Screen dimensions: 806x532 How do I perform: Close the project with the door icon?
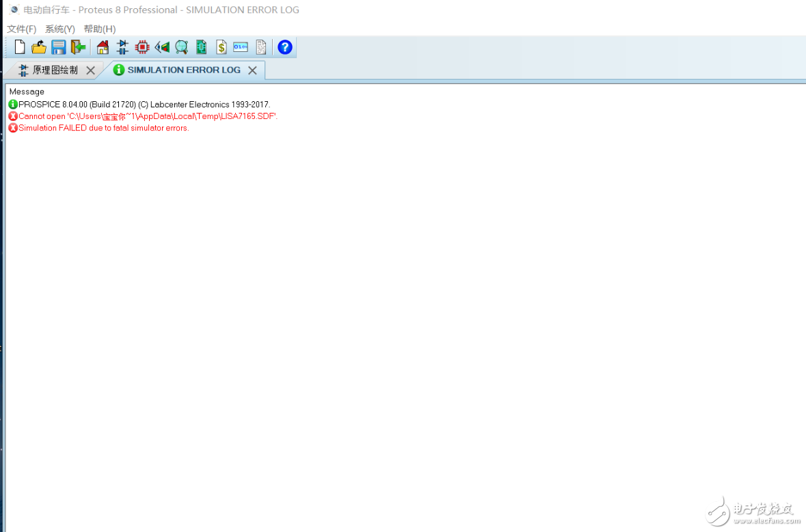[78, 47]
